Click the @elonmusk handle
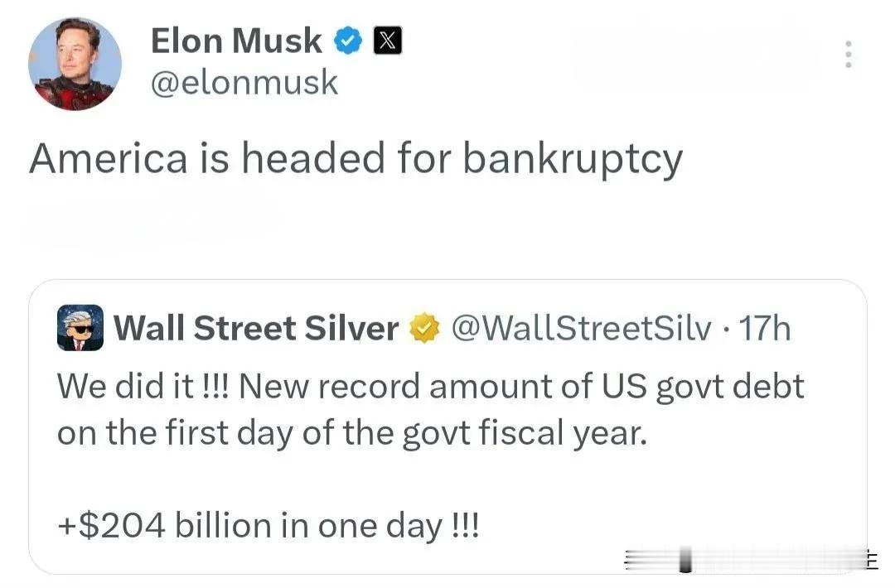 244,82
